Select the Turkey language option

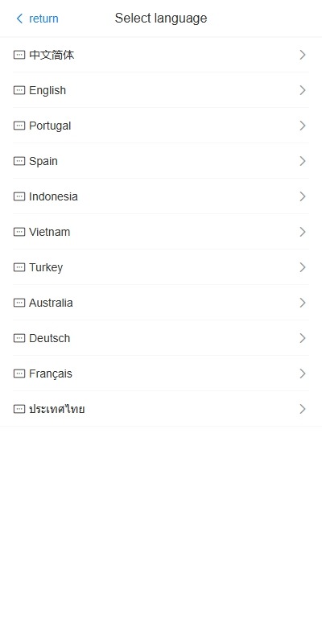click(x=161, y=267)
